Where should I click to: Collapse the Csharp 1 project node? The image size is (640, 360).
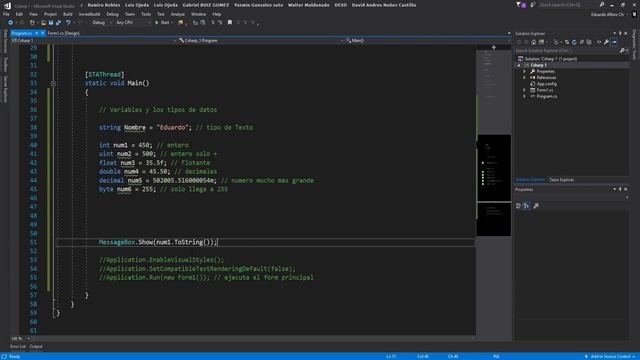point(519,65)
